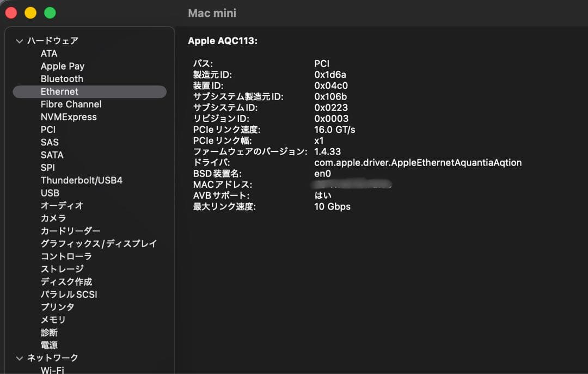Open カードリーダー section
This screenshot has width=588, height=374.
pos(70,231)
